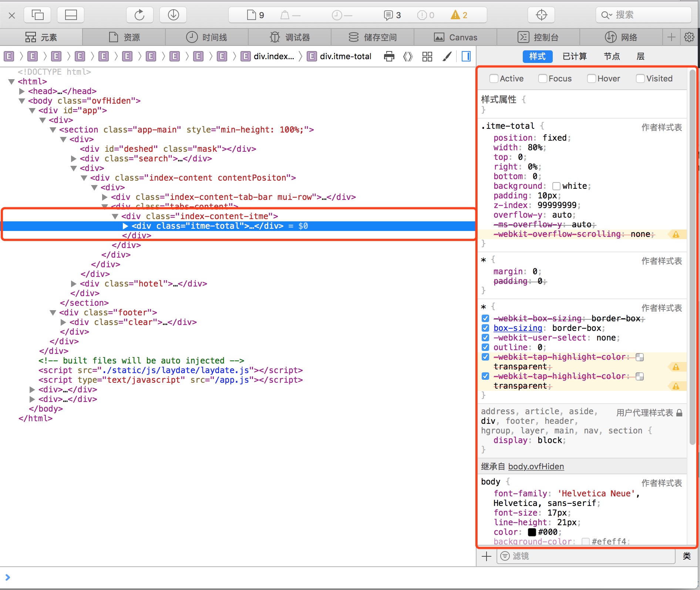Click the print styles icon

click(x=389, y=57)
